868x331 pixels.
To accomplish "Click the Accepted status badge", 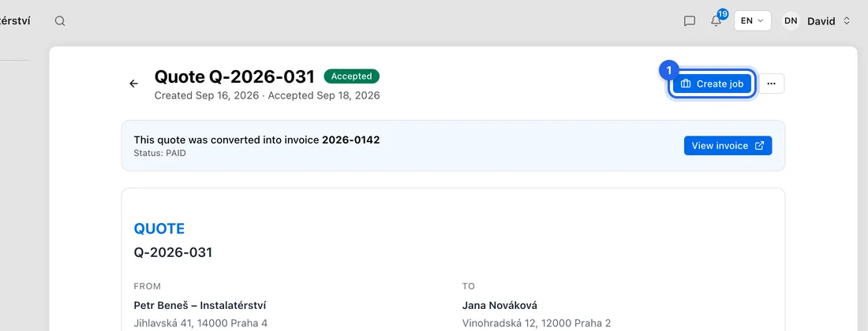I will coord(351,76).
